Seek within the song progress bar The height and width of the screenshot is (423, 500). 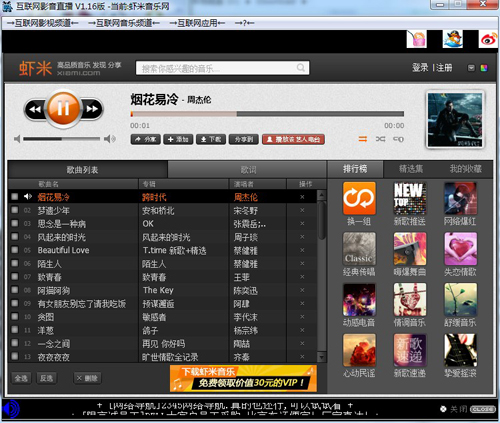(x=267, y=114)
